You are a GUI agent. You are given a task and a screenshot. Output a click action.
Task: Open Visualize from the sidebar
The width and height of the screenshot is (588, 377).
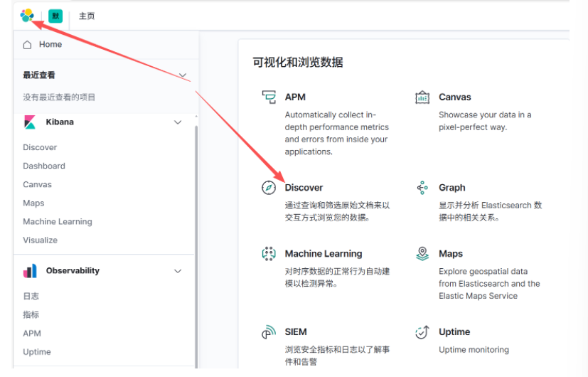point(40,240)
